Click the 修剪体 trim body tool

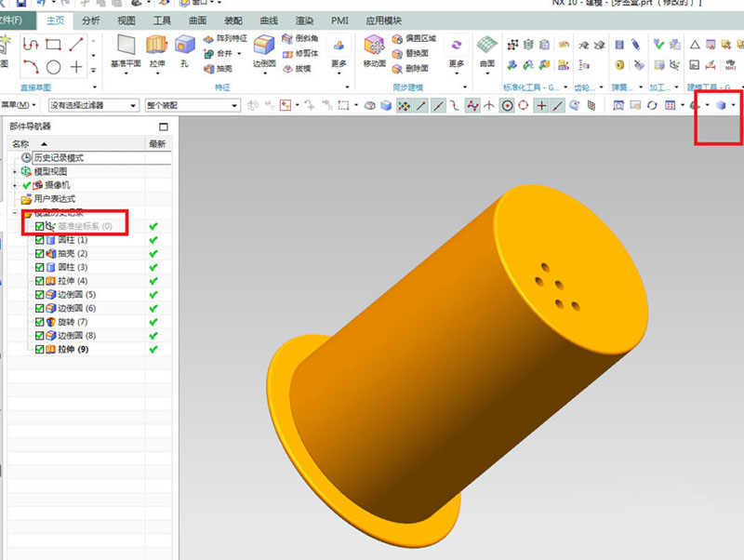[x=299, y=54]
